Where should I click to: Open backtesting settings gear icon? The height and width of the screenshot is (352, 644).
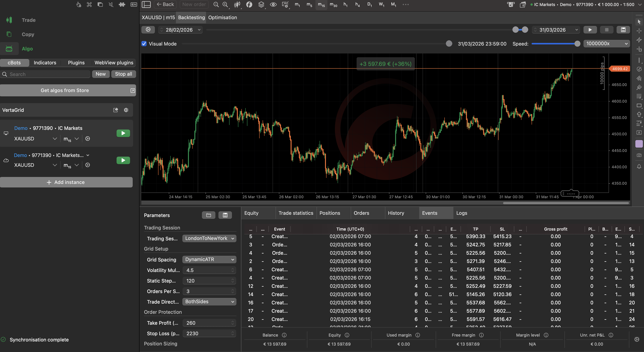[x=148, y=30]
